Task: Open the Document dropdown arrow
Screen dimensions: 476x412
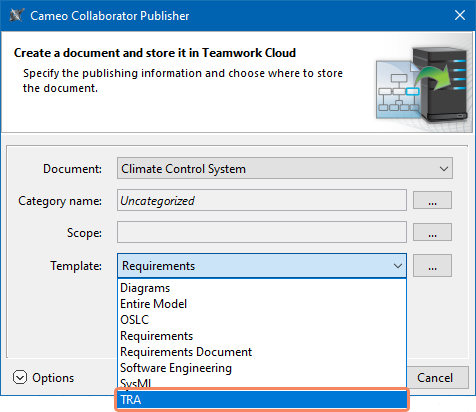Action: point(443,169)
